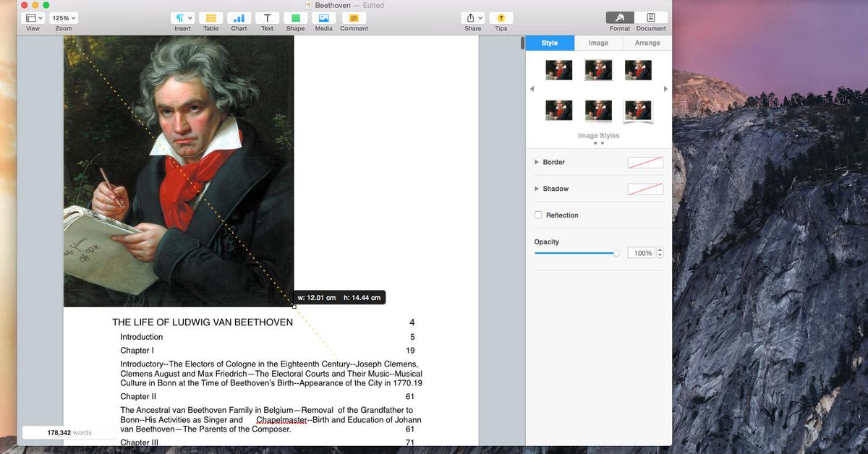Click the Chapter II contents entry
This screenshot has height=454, width=868.
[138, 397]
